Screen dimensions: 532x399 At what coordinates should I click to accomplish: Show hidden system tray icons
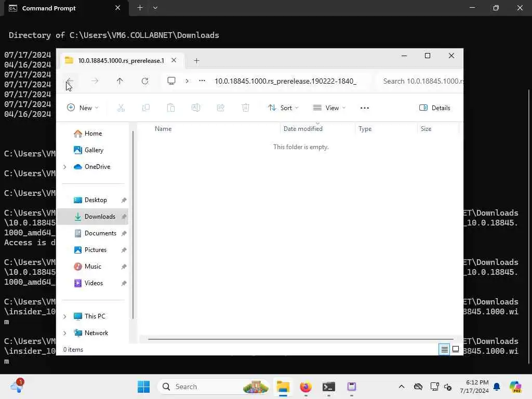402,387
